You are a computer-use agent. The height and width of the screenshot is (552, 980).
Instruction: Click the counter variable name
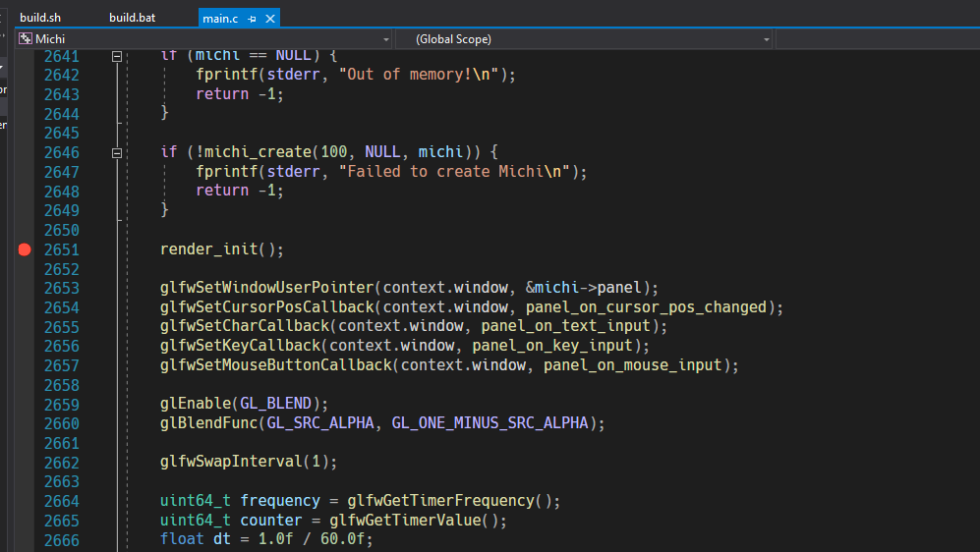[x=271, y=521]
